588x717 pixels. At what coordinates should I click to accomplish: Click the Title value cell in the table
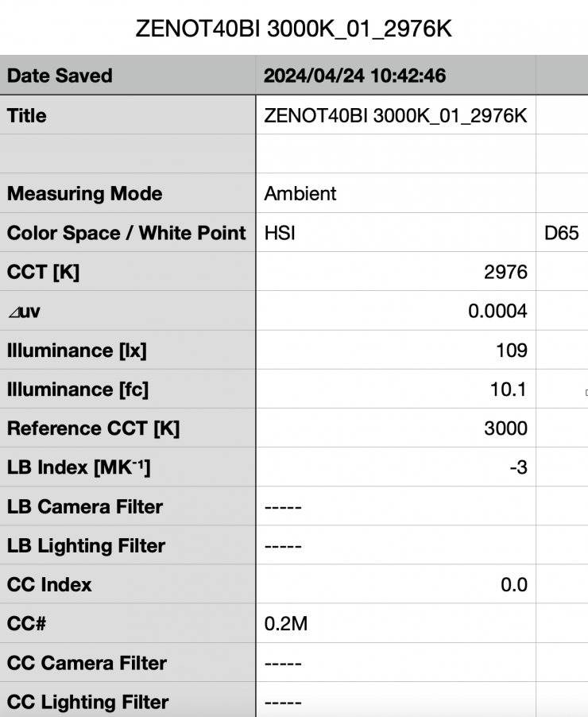coord(395,115)
